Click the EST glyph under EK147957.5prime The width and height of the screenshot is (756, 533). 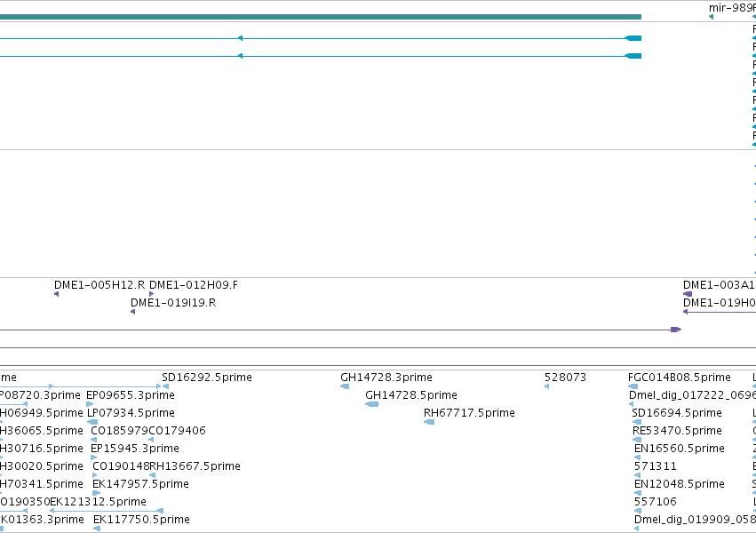click(97, 493)
